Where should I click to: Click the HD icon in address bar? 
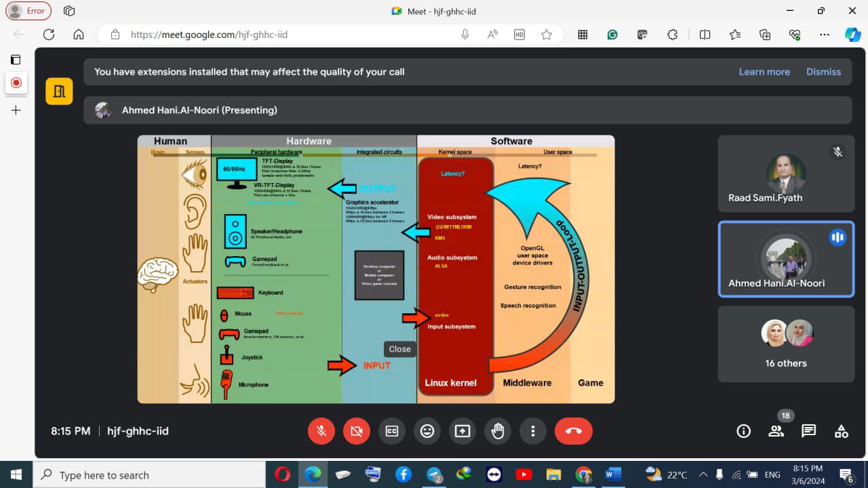pos(519,35)
